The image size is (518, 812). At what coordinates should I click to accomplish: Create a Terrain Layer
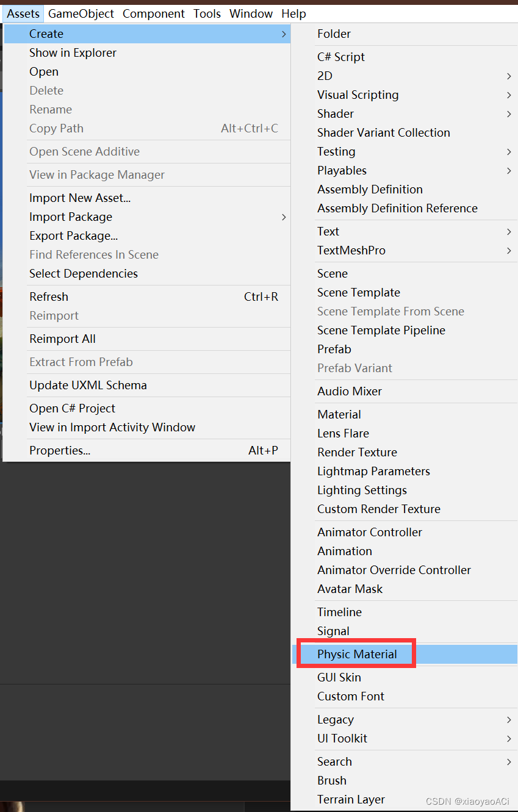pyautogui.click(x=405, y=799)
